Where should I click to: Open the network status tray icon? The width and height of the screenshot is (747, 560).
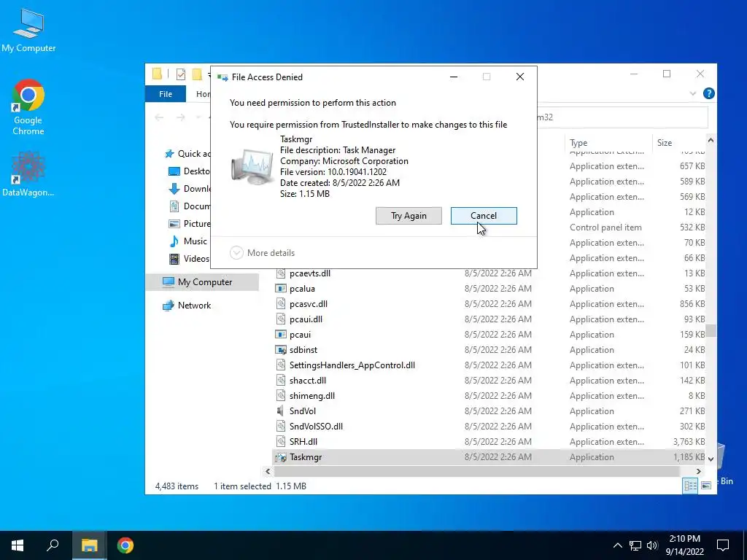(x=635, y=545)
